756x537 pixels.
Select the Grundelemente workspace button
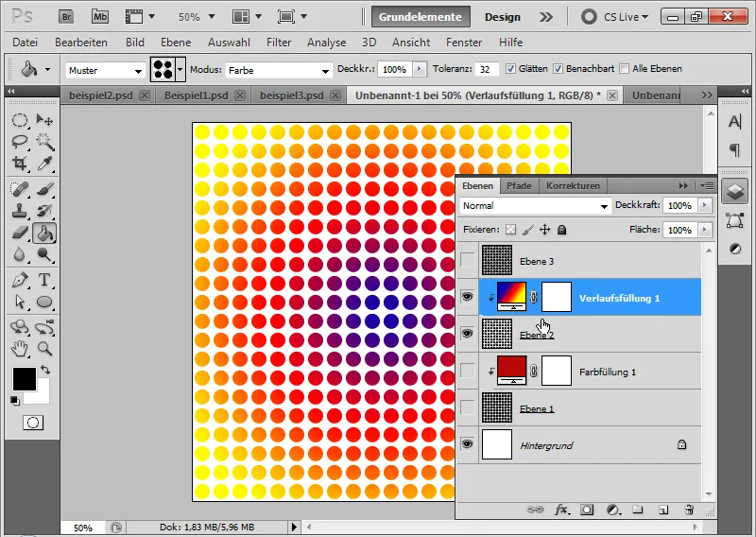point(421,17)
